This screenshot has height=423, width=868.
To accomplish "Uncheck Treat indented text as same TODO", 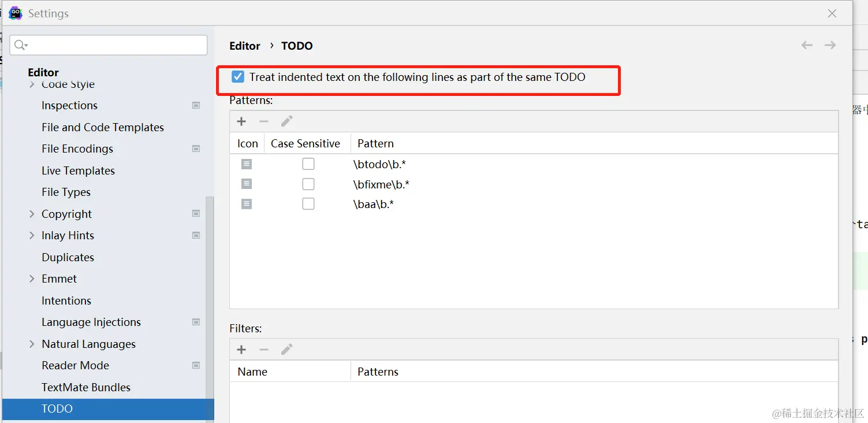I will coord(237,77).
